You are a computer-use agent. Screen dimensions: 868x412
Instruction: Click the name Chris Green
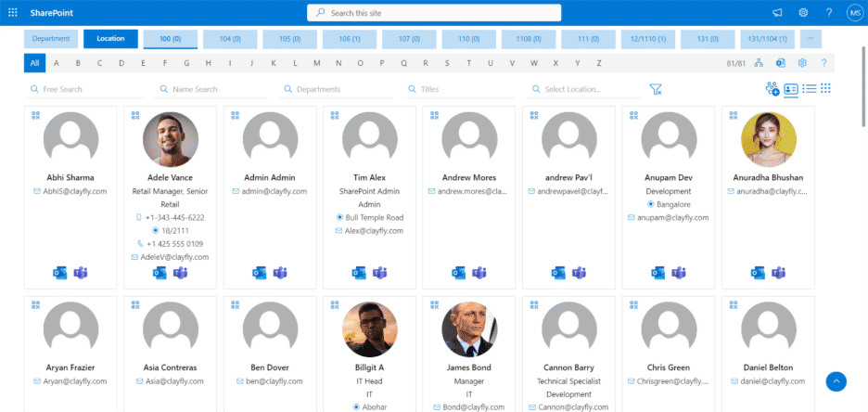click(x=669, y=367)
